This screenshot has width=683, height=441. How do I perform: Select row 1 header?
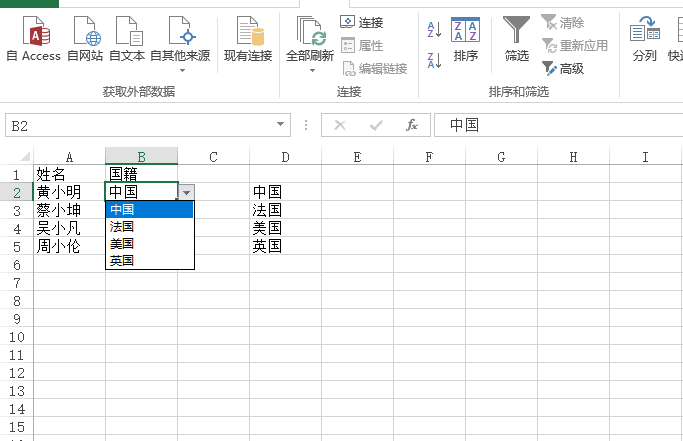click(x=17, y=174)
